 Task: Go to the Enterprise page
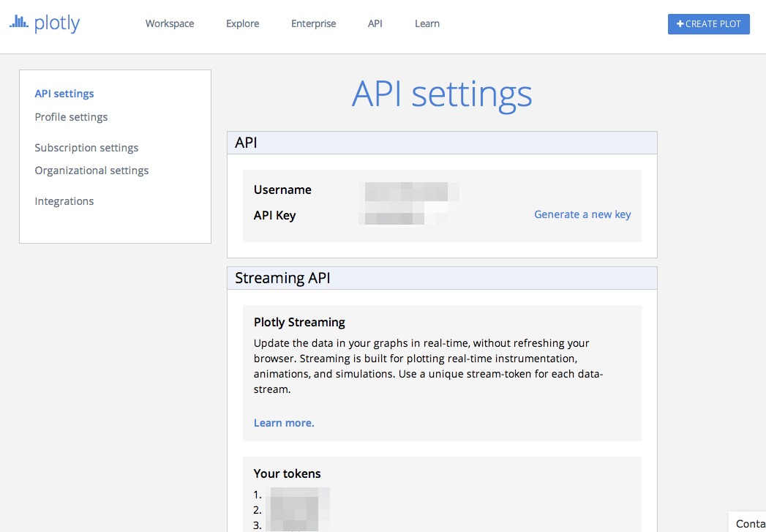pyautogui.click(x=313, y=23)
